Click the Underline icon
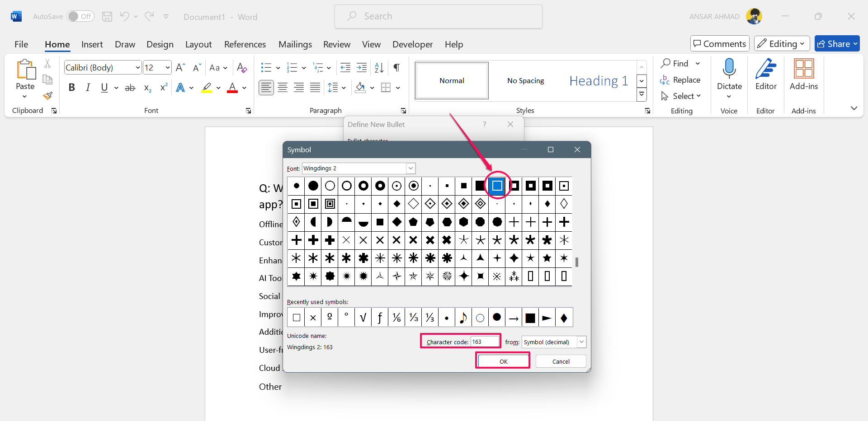 [x=104, y=88]
